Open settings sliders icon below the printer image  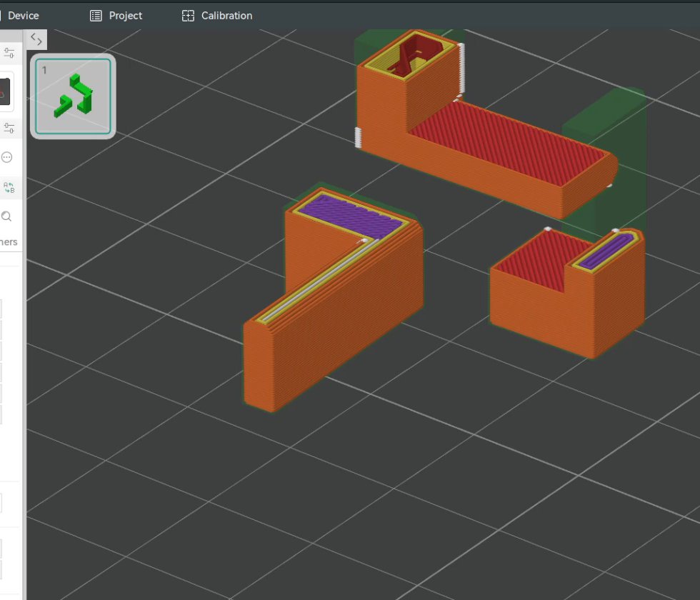pos(9,128)
